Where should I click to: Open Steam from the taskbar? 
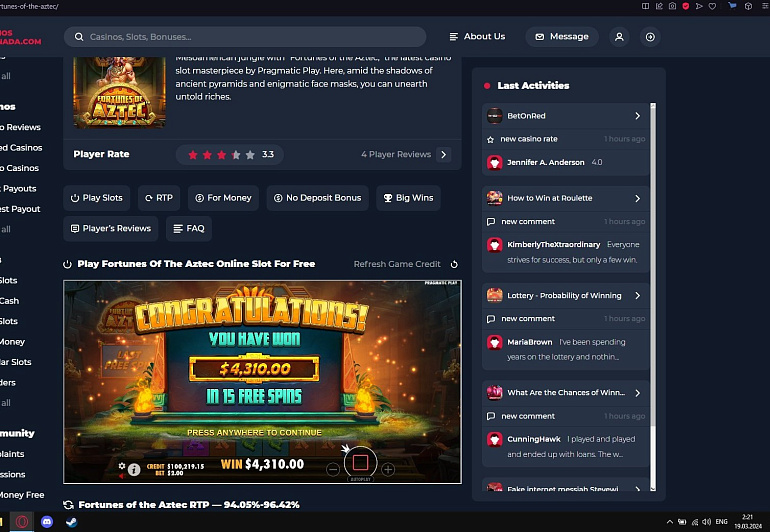tap(71, 522)
